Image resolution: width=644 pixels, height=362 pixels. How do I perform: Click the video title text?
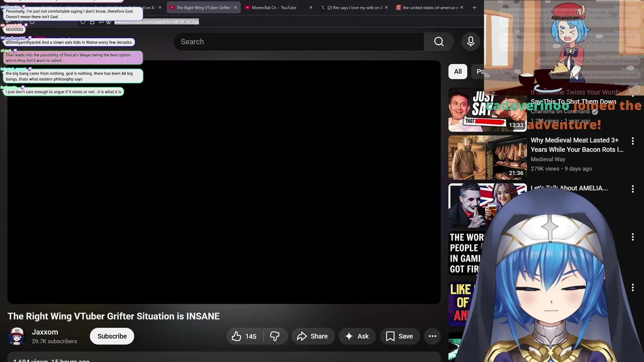(114, 316)
